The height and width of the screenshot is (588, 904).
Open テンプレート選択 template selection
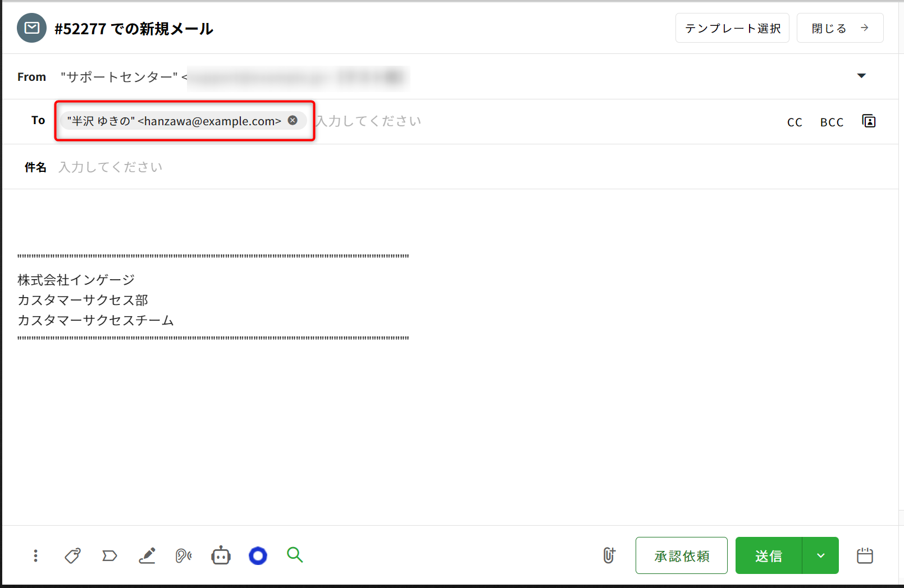click(x=732, y=28)
